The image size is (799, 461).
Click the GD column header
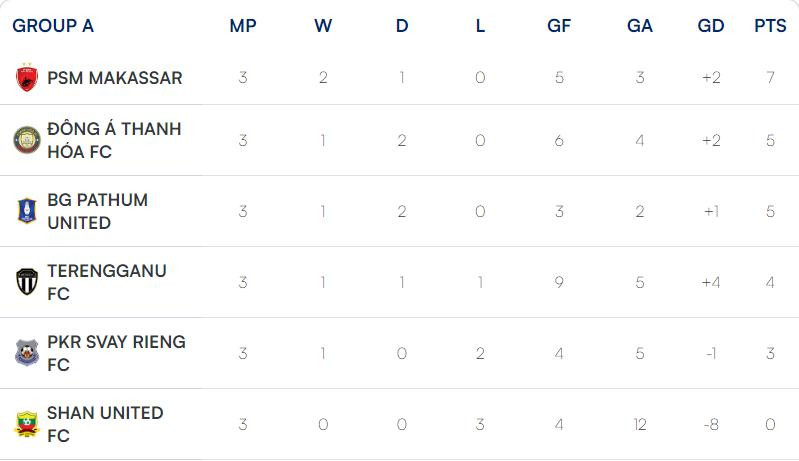point(711,26)
